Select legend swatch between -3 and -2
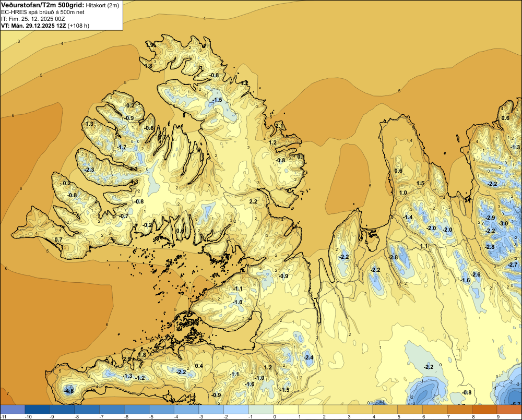This screenshot has width=522, height=420. click(x=211, y=410)
